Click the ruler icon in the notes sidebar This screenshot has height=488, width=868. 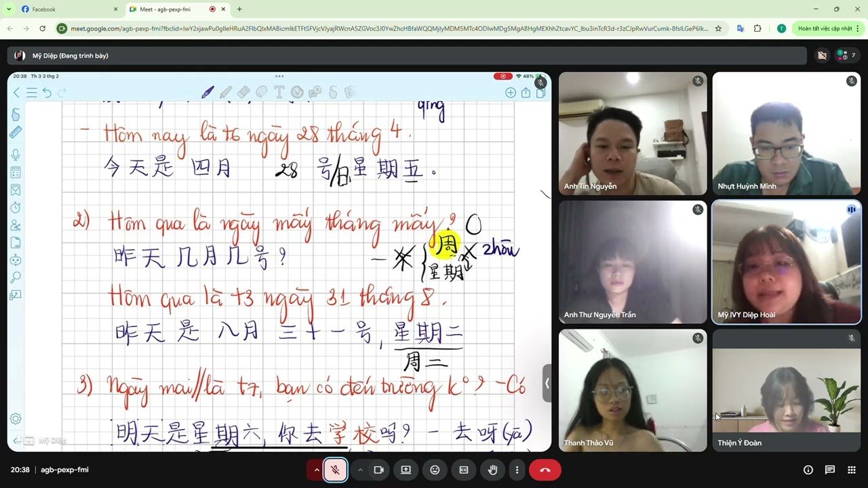16,132
